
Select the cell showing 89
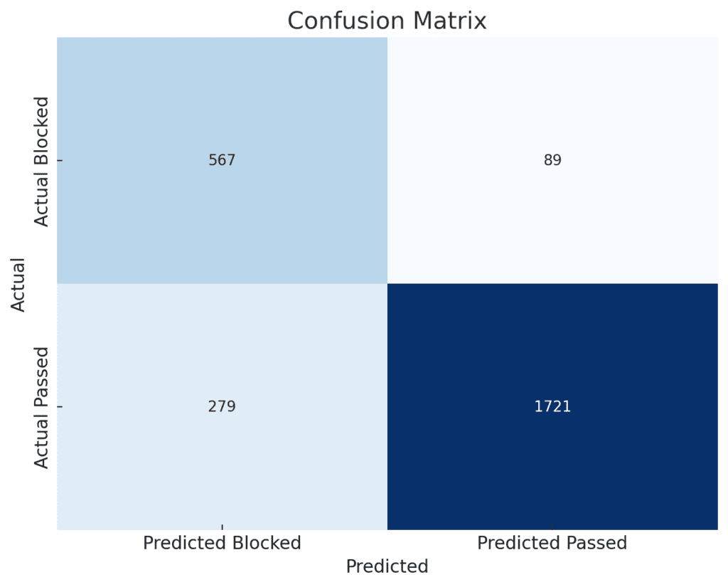[x=552, y=160]
